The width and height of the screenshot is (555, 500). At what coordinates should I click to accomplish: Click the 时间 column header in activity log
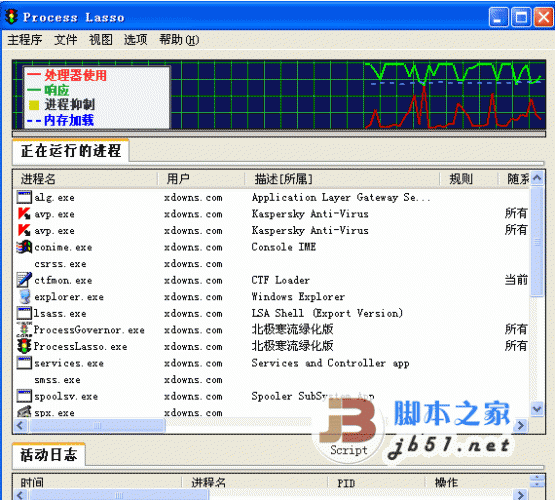[x=97, y=482]
